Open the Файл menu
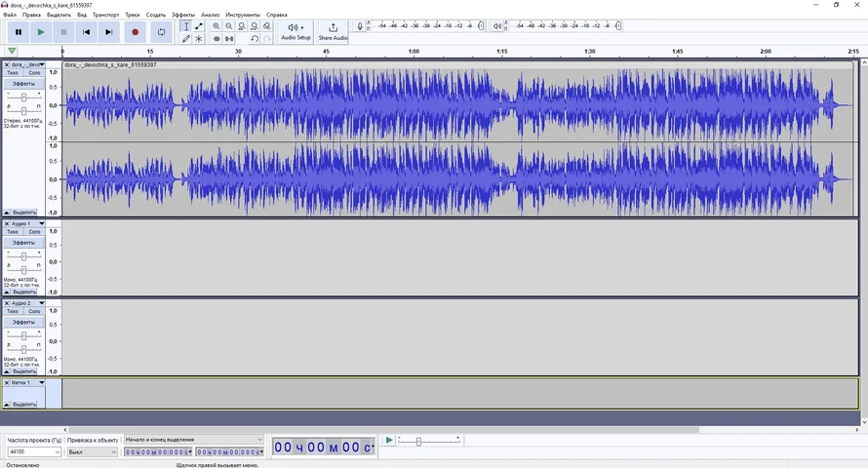Viewport: 868px width, 468px height. (10, 15)
